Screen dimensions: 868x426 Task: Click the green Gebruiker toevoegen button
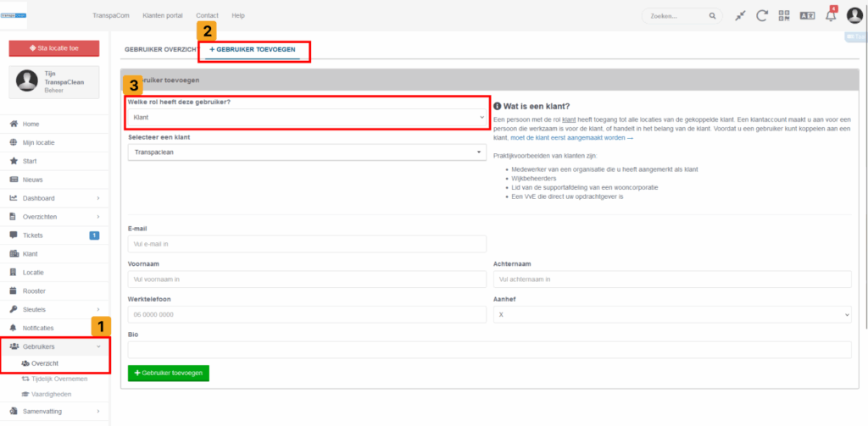click(x=168, y=373)
